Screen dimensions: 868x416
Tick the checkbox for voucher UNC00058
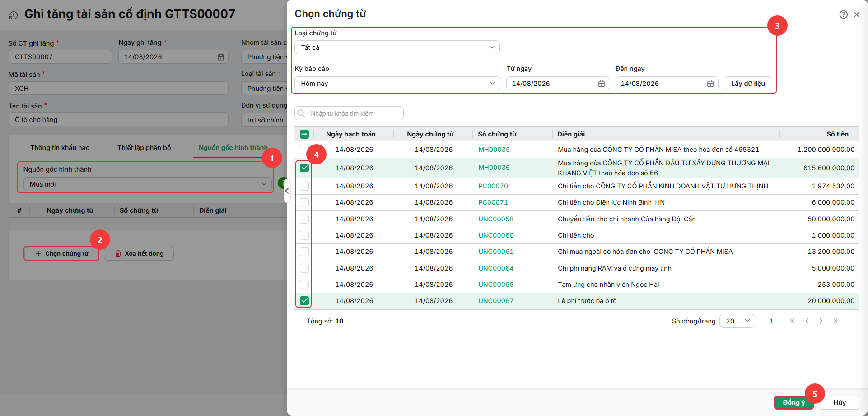[x=304, y=219]
